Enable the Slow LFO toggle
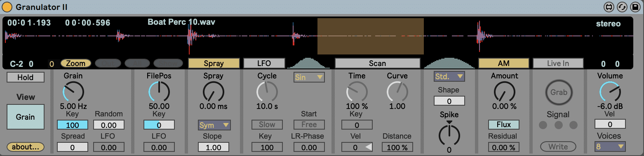The image size is (644, 156). click(267, 124)
